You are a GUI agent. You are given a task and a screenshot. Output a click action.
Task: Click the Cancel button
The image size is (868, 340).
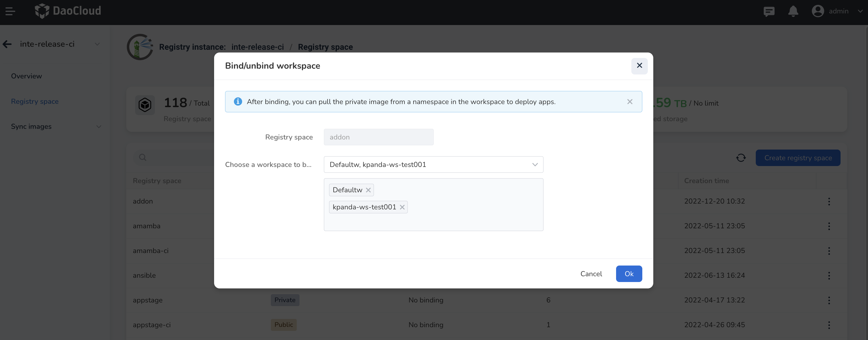tap(591, 273)
